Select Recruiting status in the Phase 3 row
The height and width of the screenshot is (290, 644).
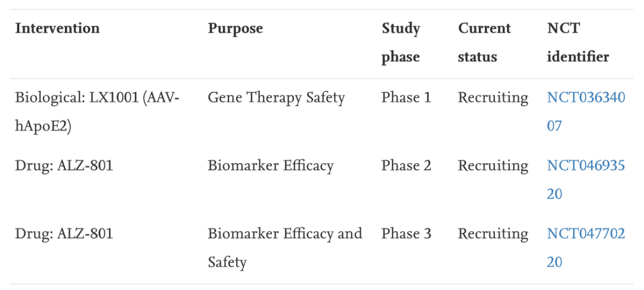(493, 234)
